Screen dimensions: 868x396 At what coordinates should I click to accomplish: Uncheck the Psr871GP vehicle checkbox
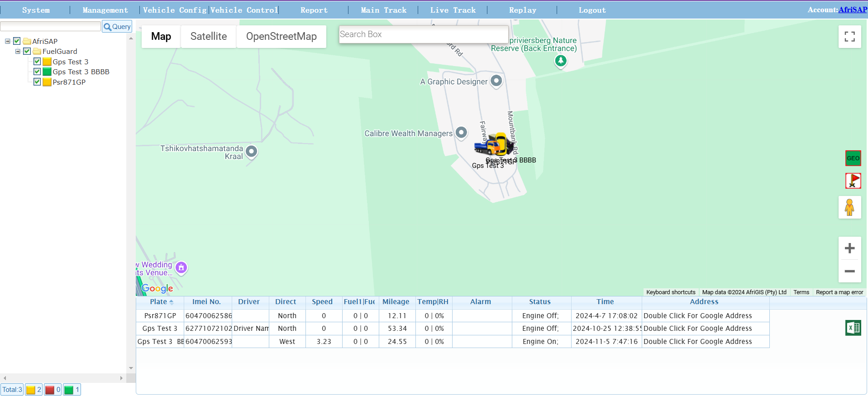pyautogui.click(x=37, y=82)
